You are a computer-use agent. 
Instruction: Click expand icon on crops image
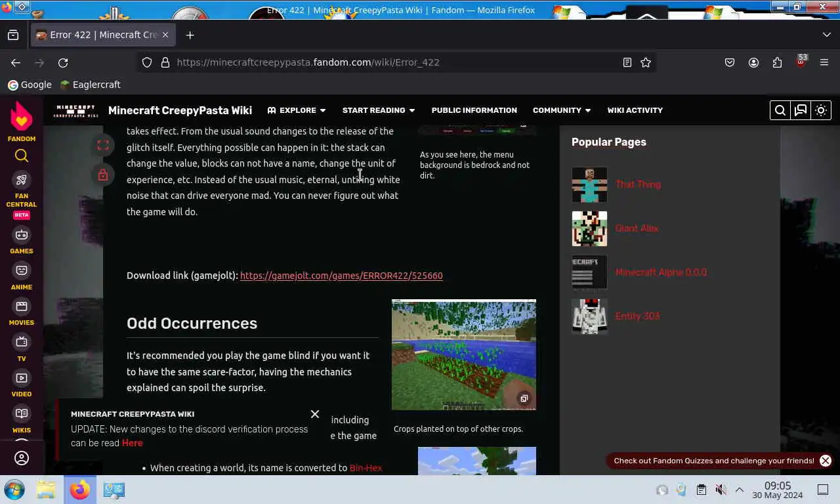524,398
